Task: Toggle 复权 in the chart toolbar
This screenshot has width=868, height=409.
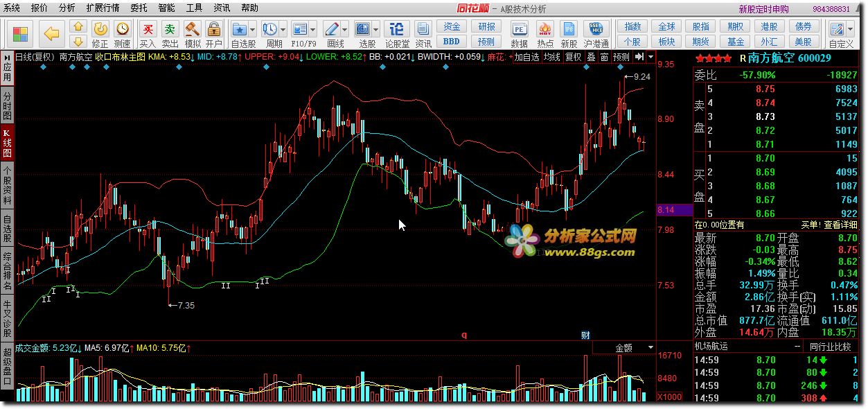Action: click(x=574, y=57)
